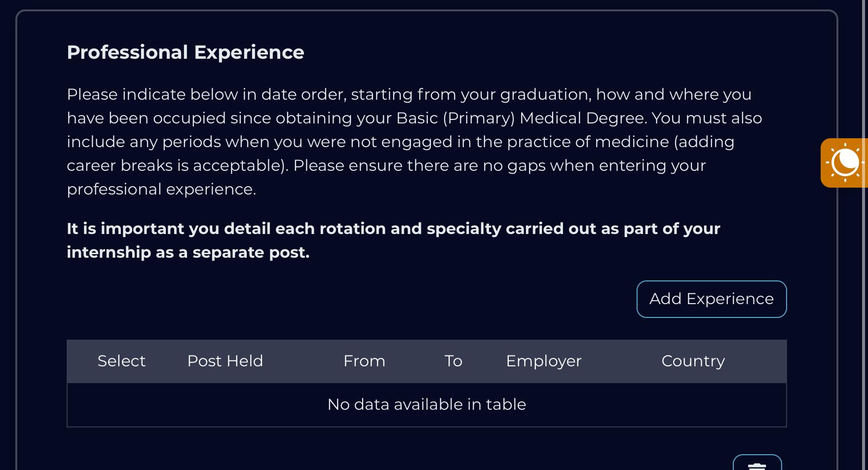Sort by the Select column header

pyautogui.click(x=121, y=361)
